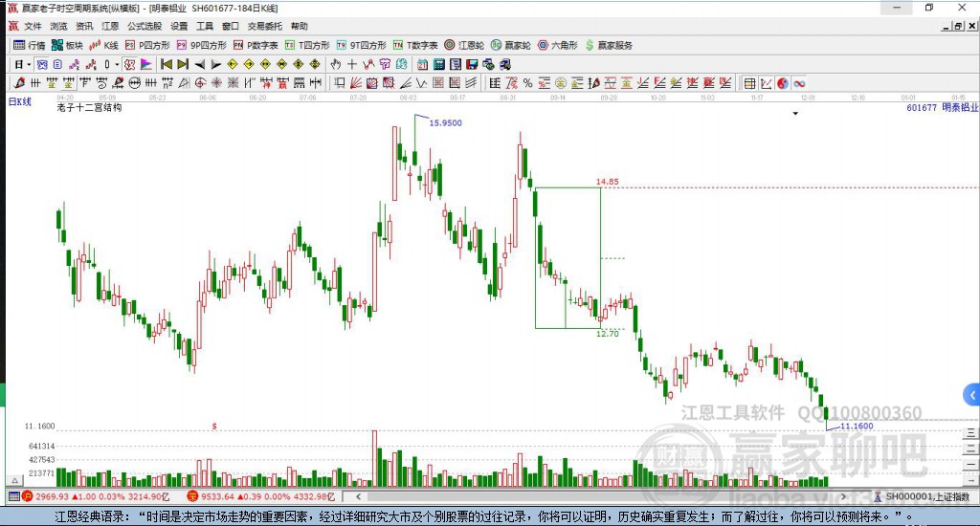Click the 行情 toolbar button
980x526 pixels.
coord(30,45)
